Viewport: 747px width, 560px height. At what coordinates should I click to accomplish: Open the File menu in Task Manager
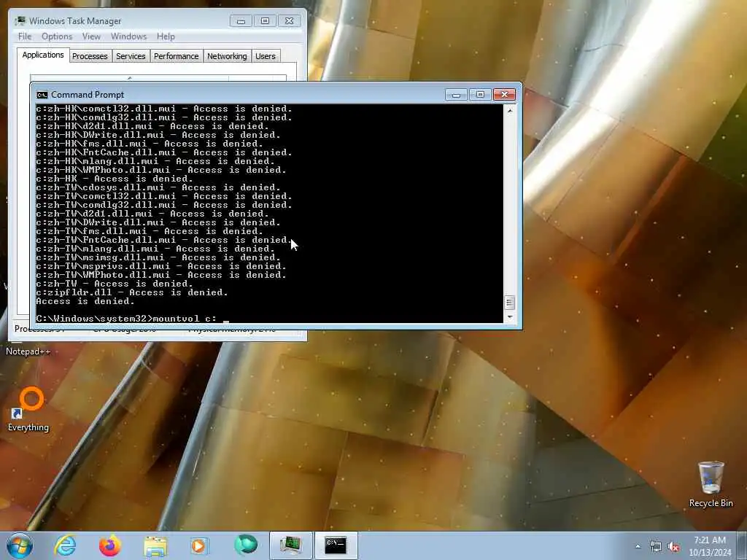click(x=25, y=36)
